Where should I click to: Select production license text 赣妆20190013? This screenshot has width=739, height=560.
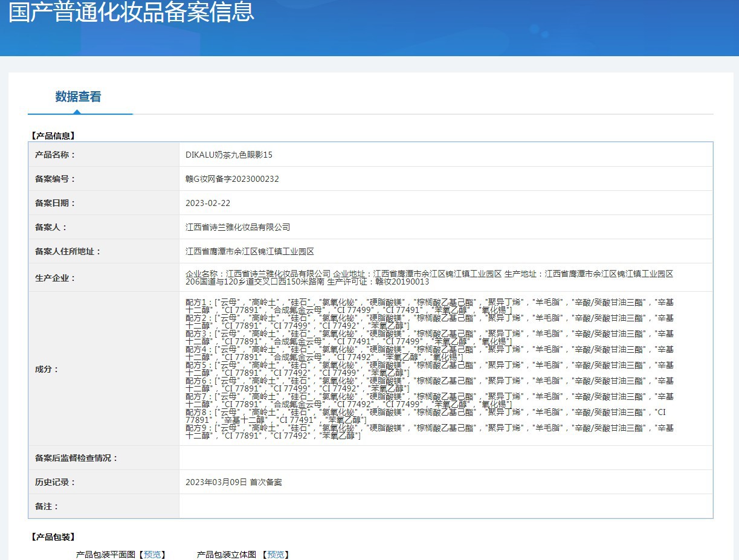(x=402, y=282)
